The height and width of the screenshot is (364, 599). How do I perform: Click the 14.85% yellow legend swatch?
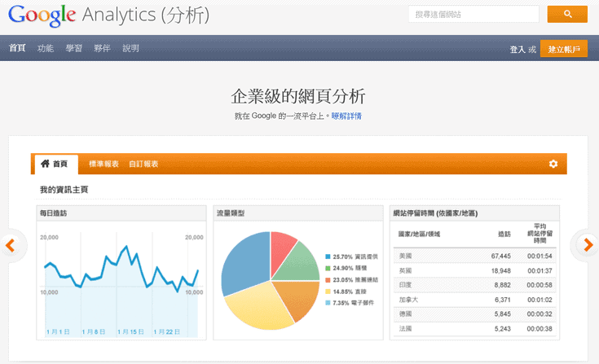click(x=328, y=292)
